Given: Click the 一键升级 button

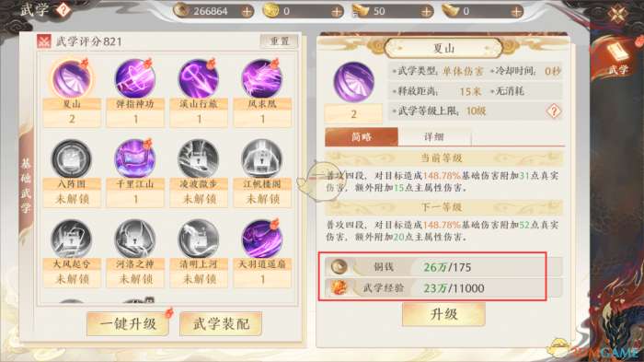Looking at the screenshot, I should (128, 323).
